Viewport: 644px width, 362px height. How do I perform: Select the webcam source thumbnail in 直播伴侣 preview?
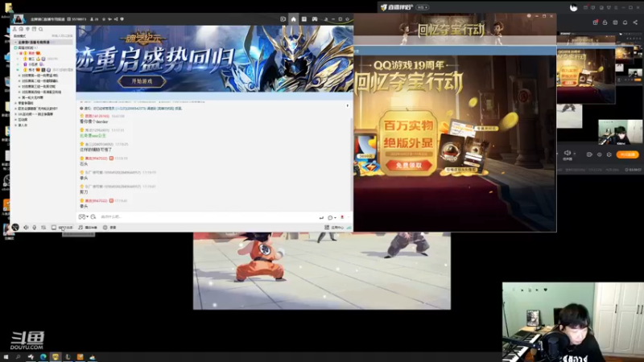pos(620,132)
